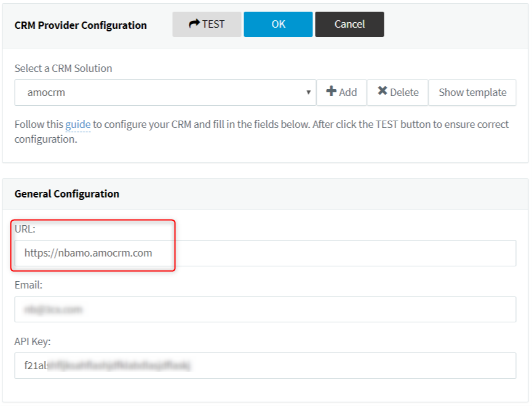Click the Email: field label
The image size is (532, 406).
[x=28, y=285]
